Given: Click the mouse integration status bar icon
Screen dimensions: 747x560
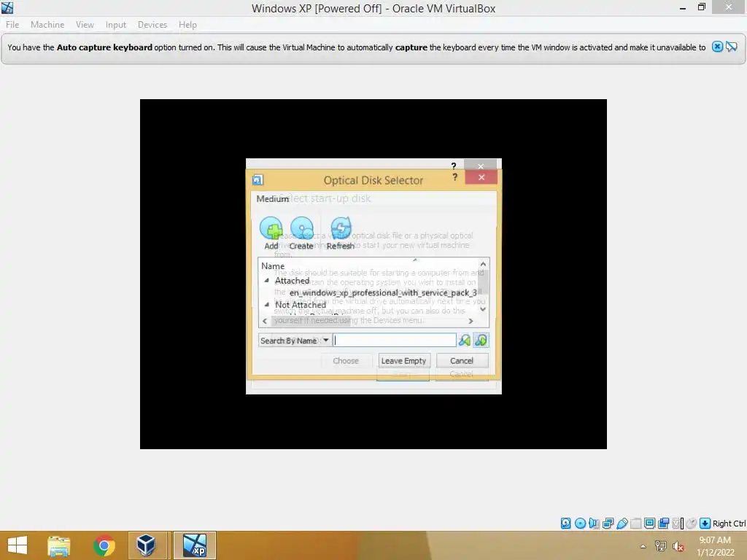Looking at the screenshot, I should (x=692, y=524).
